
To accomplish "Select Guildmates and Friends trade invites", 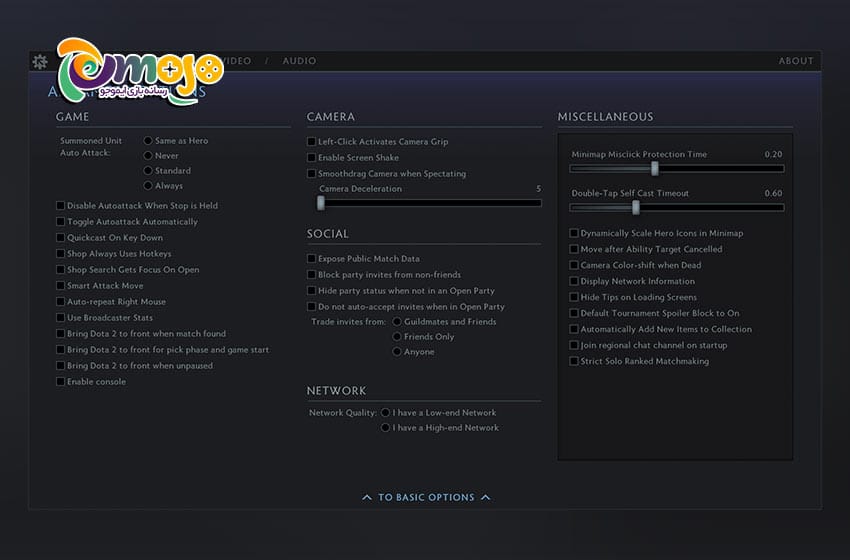I will click(397, 321).
